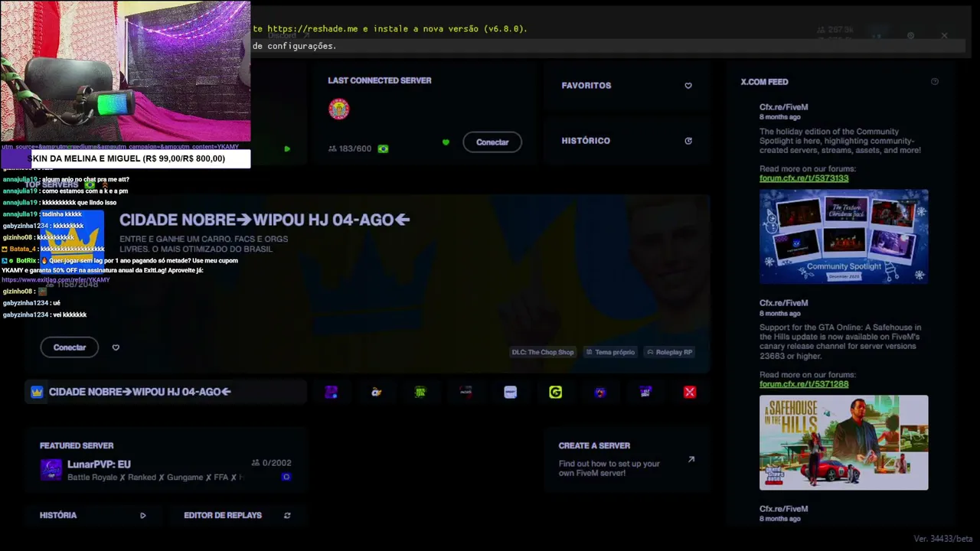Click the refresh icon beside Editor de Replays
This screenshot has width=980, height=551.
287,516
